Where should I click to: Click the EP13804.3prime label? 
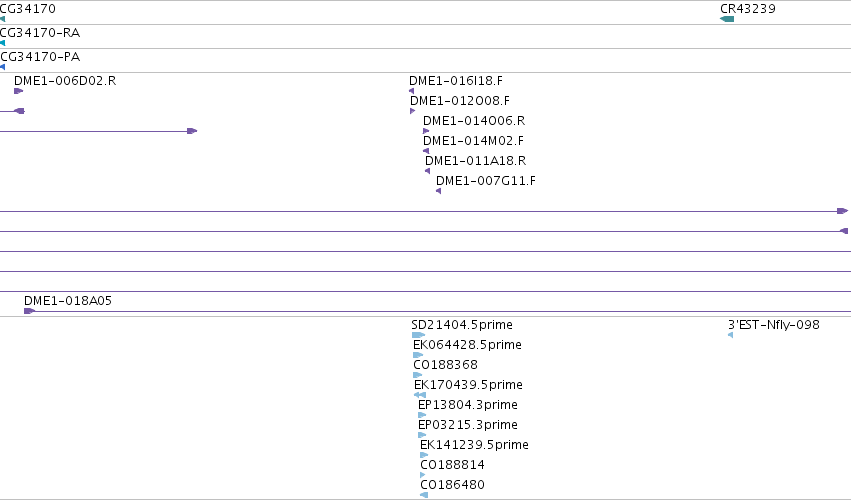tap(468, 405)
